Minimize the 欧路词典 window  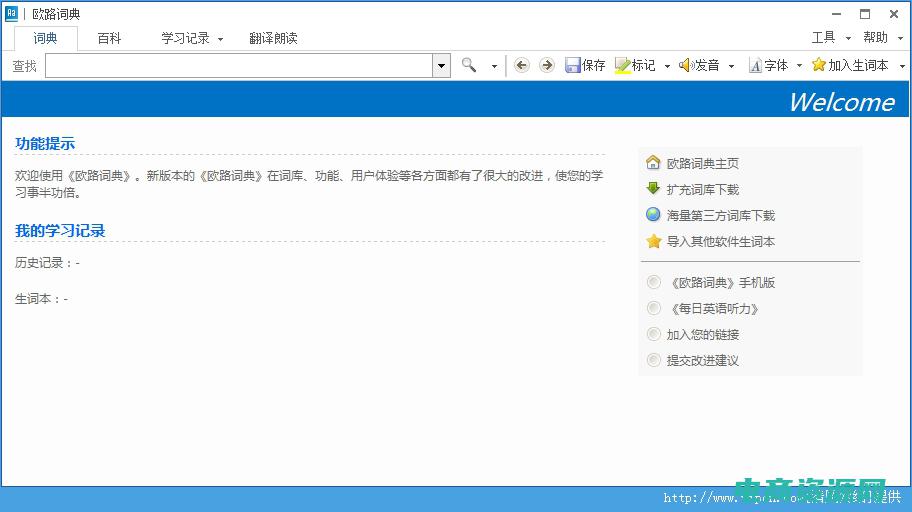[836, 14]
